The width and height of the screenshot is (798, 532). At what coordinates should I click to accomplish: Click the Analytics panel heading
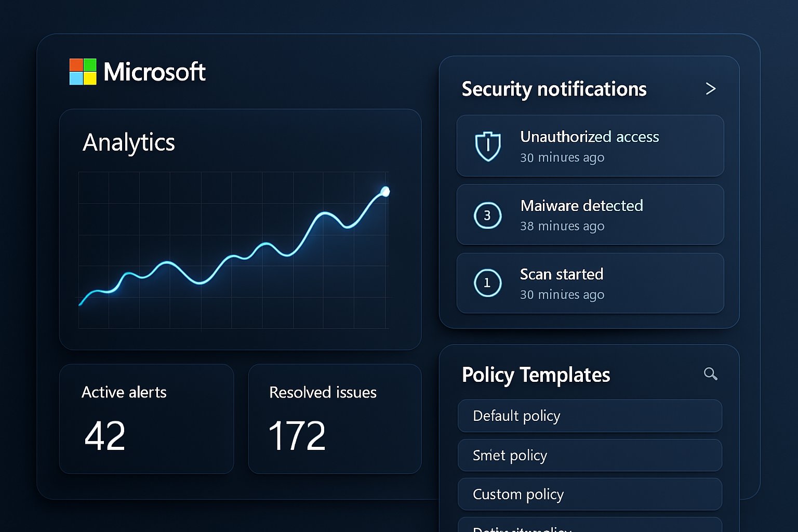129,142
